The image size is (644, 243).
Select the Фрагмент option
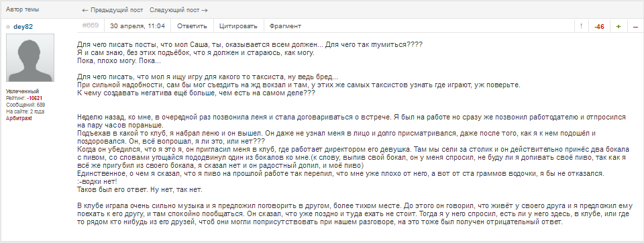[286, 26]
